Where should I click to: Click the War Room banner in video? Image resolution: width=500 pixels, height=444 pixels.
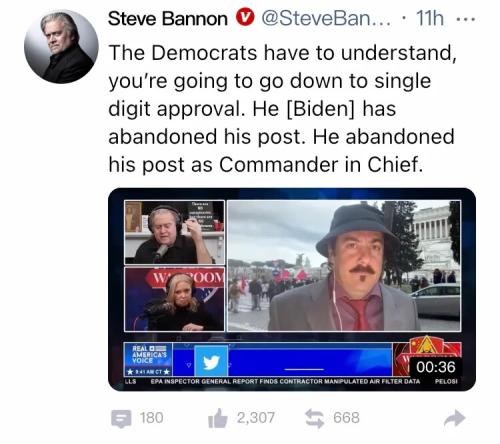pos(185,277)
